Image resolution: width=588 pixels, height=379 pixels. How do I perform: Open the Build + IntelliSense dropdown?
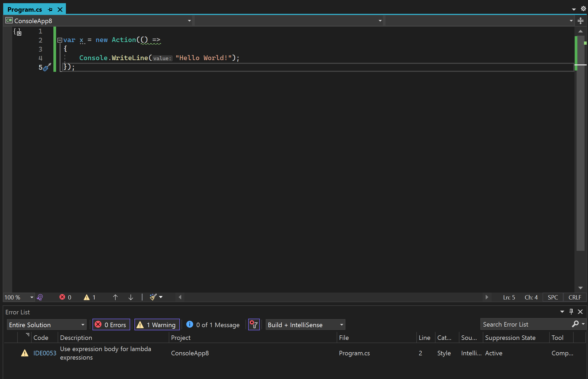point(305,325)
